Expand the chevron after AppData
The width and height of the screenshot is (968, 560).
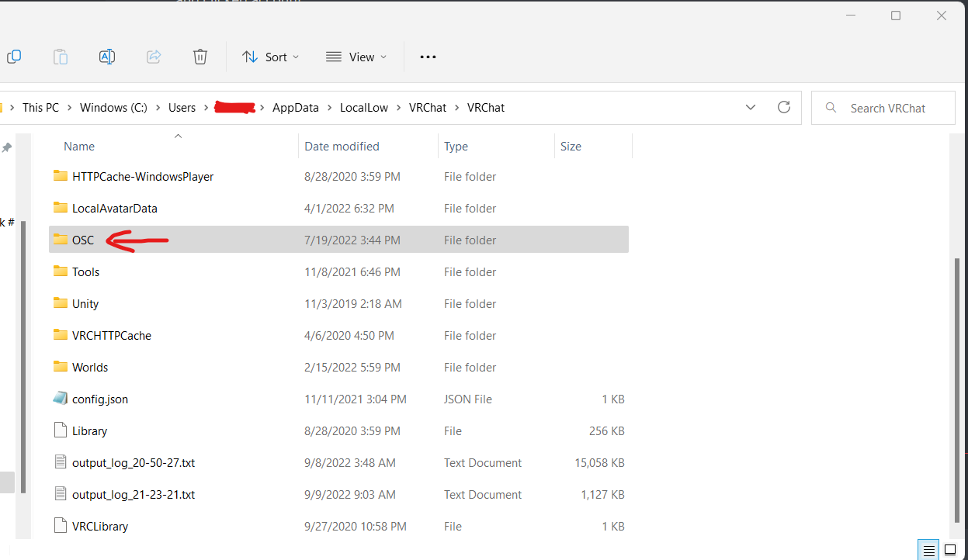(x=329, y=108)
